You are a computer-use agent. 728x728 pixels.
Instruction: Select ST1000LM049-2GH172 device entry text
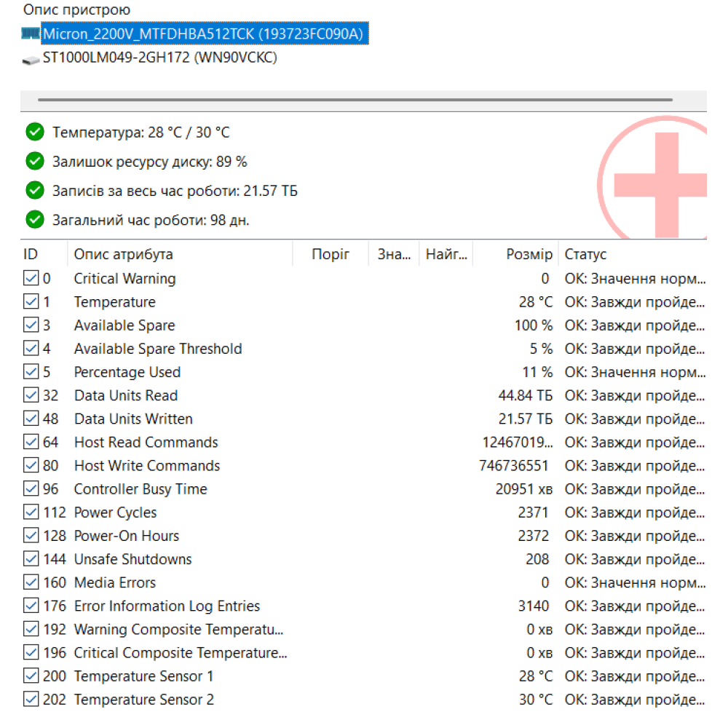tap(159, 59)
